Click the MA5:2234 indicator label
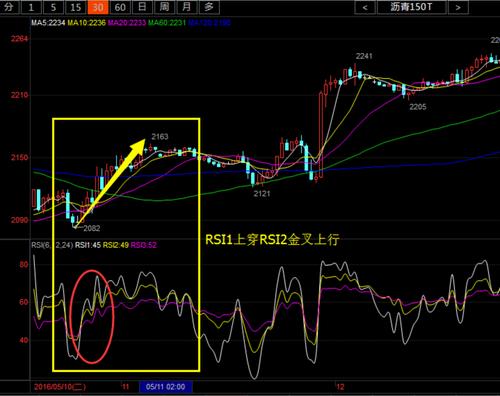 pos(48,23)
